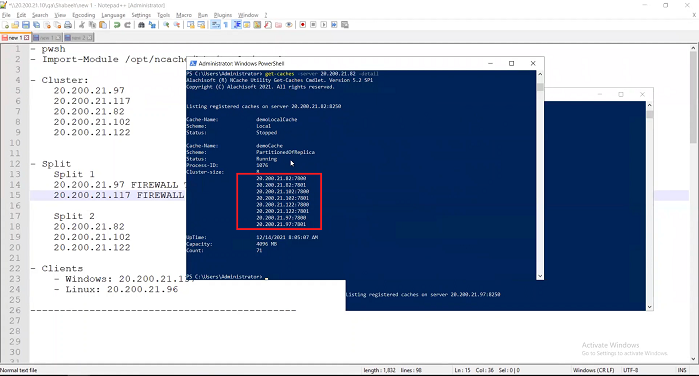Open the Plugins menu
699x376 pixels.
point(223,15)
